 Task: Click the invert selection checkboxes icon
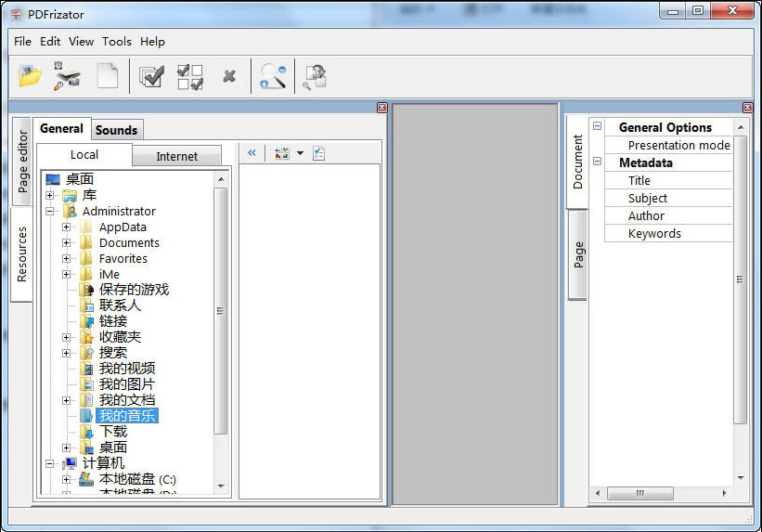point(190,77)
